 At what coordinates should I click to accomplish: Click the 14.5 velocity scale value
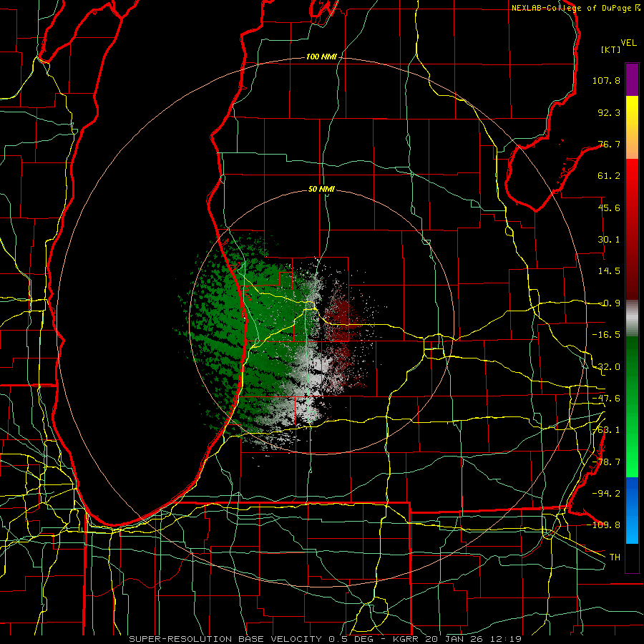[x=609, y=271]
